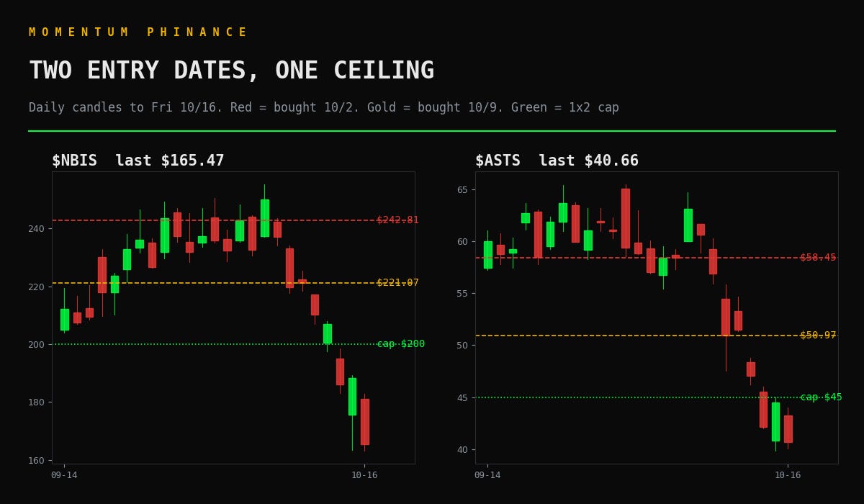Click the 55 tick on ASTS axis
The image size is (864, 504).
462,294
